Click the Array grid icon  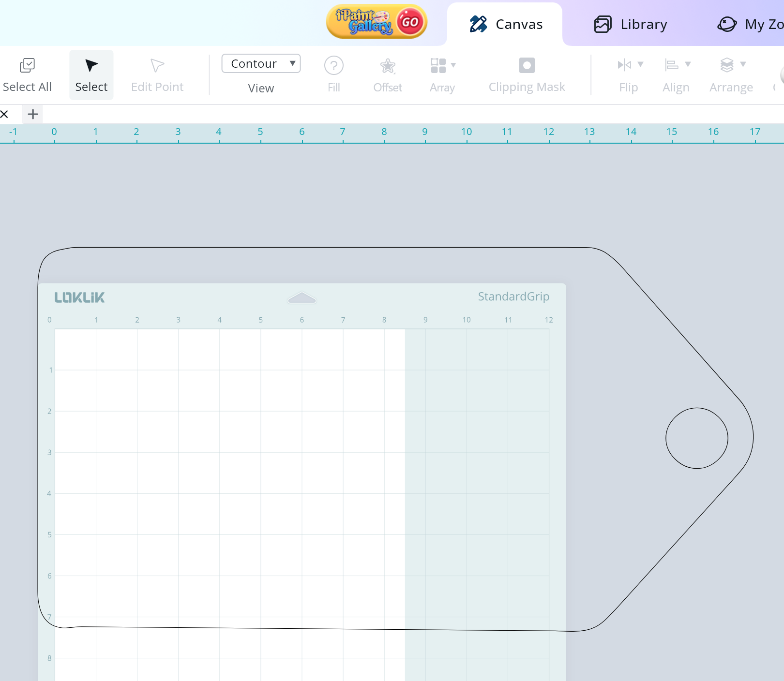(x=438, y=65)
